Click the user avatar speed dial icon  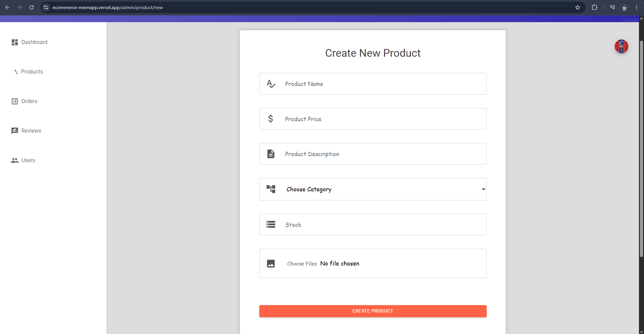pyautogui.click(x=621, y=46)
